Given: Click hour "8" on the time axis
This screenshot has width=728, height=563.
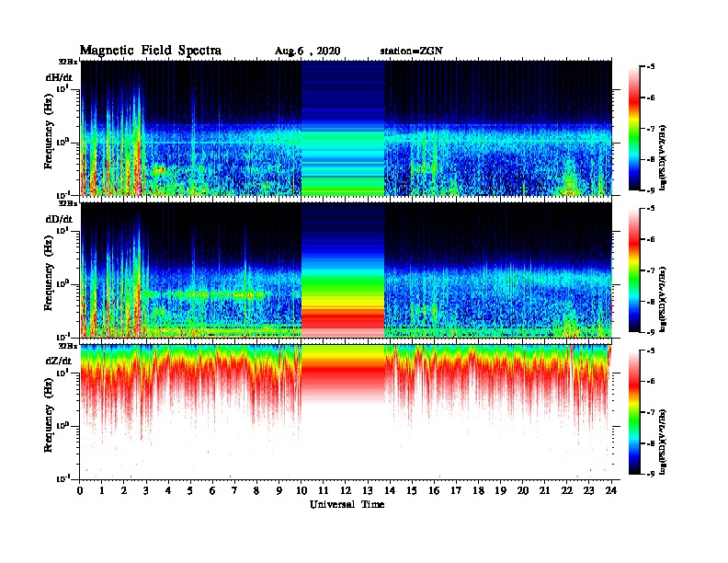Looking at the screenshot, I should (256, 491).
